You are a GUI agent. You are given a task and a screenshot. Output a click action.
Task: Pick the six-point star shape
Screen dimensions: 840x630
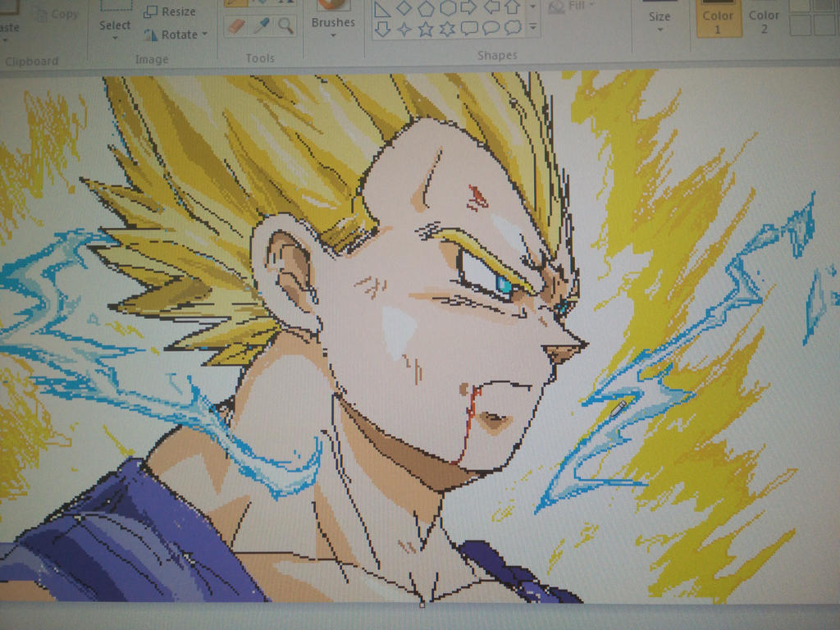click(x=447, y=28)
